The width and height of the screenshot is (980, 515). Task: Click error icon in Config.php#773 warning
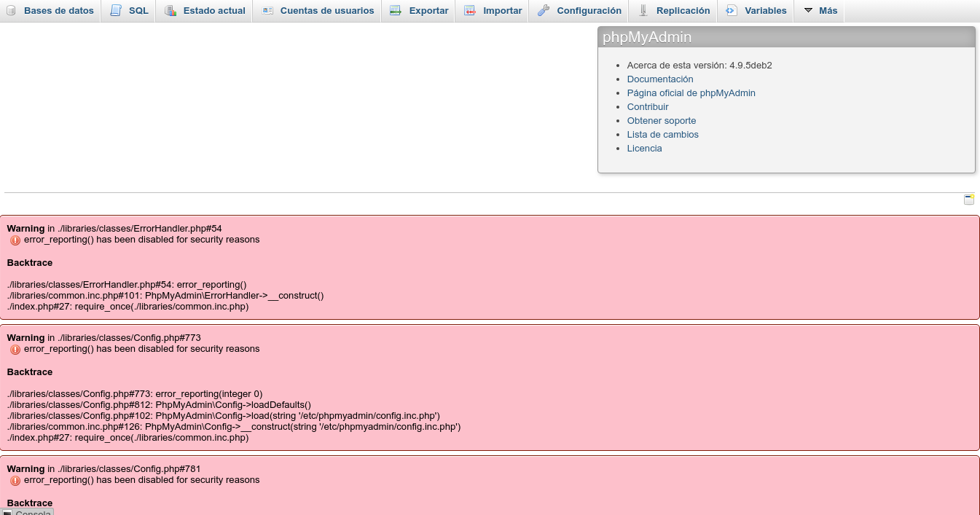(15, 350)
